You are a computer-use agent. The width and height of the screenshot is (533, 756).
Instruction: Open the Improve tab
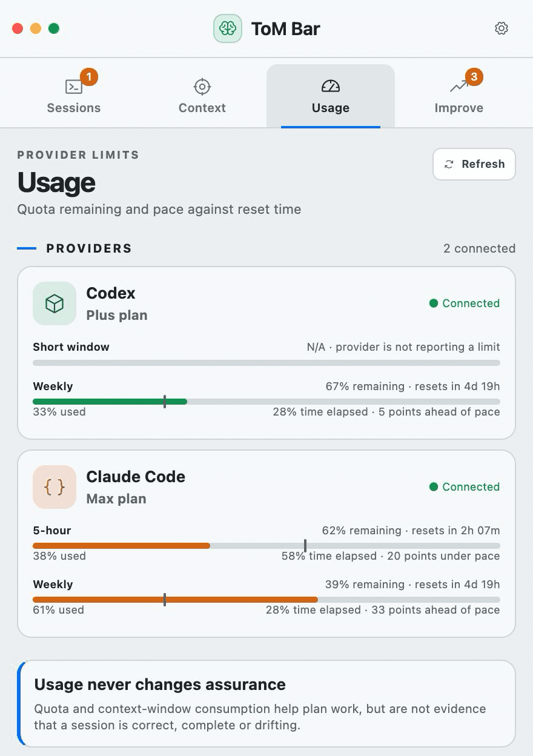(x=459, y=96)
